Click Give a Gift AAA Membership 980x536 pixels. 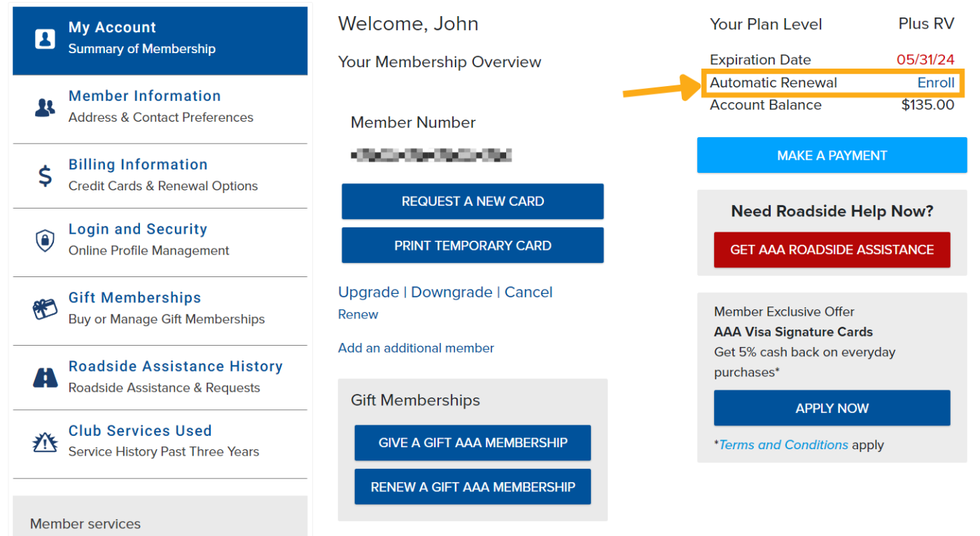coord(472,443)
